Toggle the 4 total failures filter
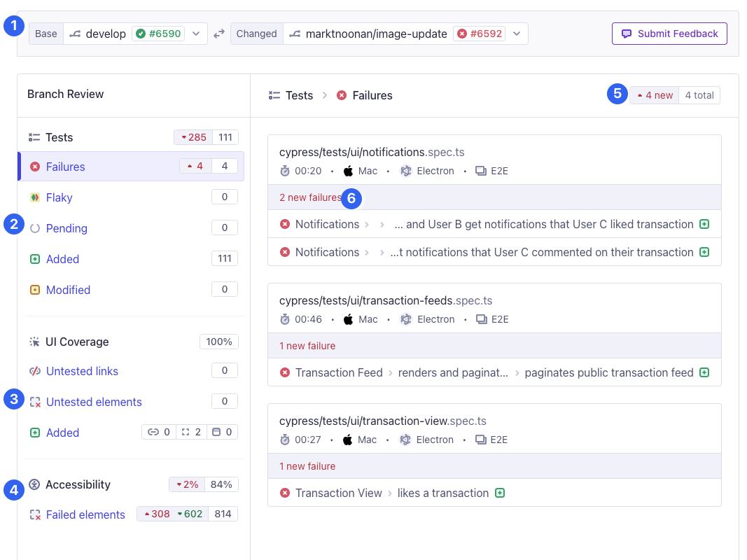 pyautogui.click(x=699, y=95)
